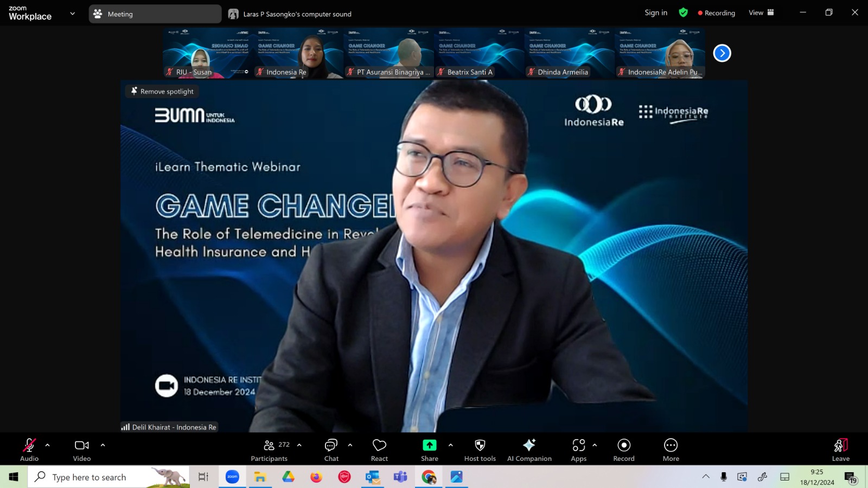Open the Participants panel
Image resolution: width=868 pixels, height=488 pixels.
pos(270,450)
